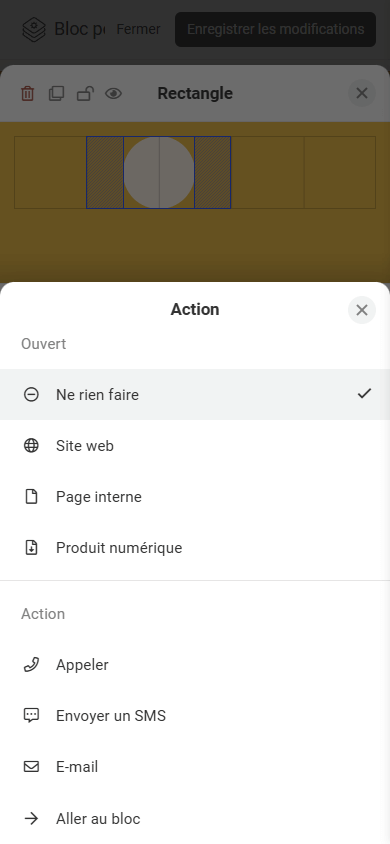Select Aller au bloc option

(x=195, y=819)
